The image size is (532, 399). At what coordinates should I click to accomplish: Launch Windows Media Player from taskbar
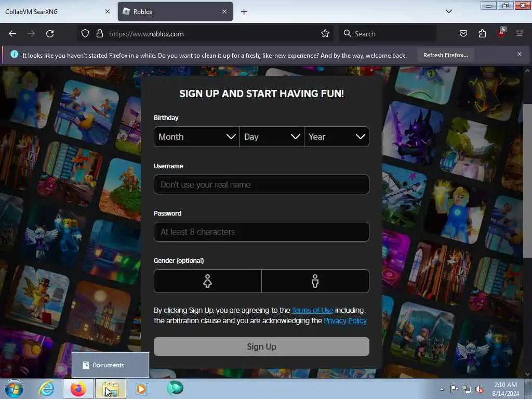tap(142, 389)
